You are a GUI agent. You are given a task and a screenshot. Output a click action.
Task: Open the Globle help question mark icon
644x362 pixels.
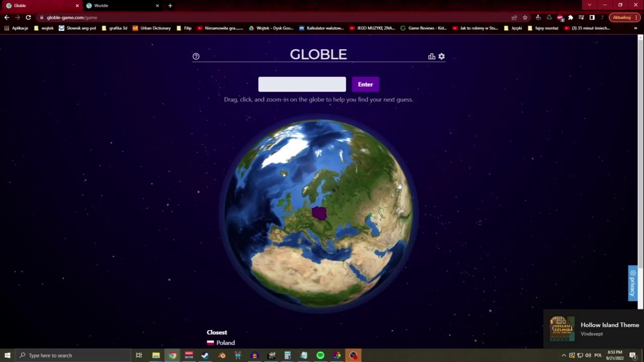click(196, 56)
